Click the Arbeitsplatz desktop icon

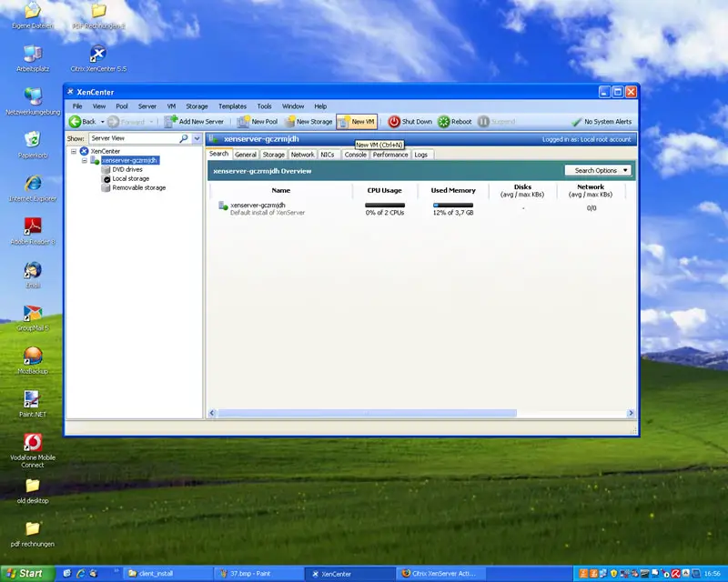pos(33,59)
